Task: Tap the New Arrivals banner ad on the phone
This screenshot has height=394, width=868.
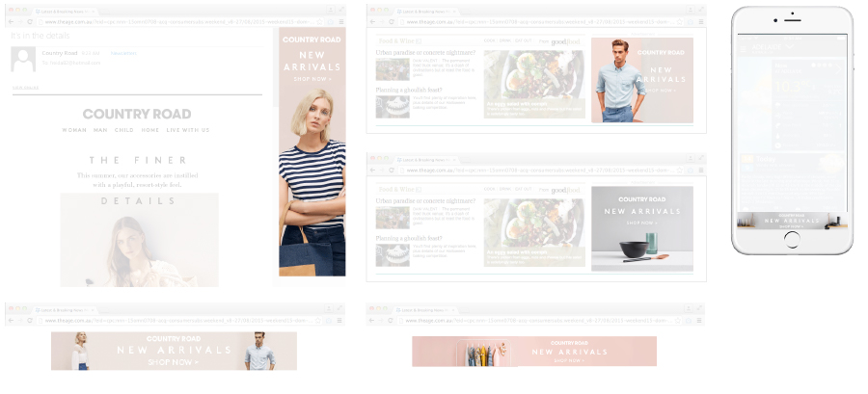Action: coord(792,221)
